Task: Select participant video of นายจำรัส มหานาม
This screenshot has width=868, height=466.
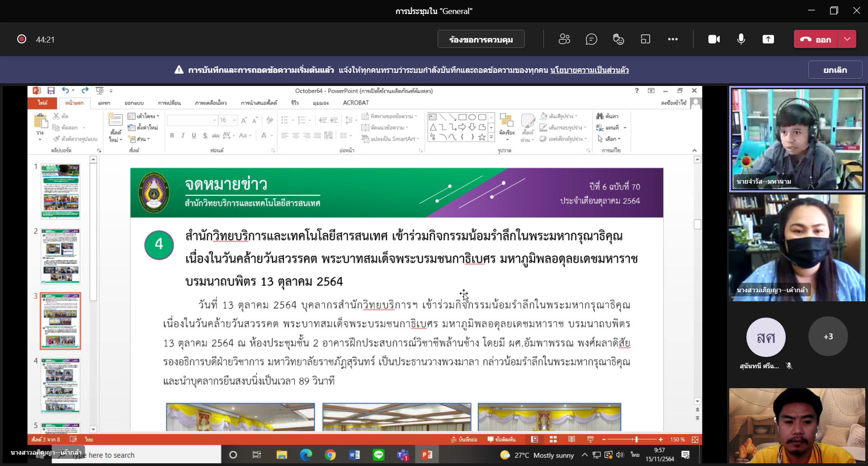Action: (x=797, y=139)
